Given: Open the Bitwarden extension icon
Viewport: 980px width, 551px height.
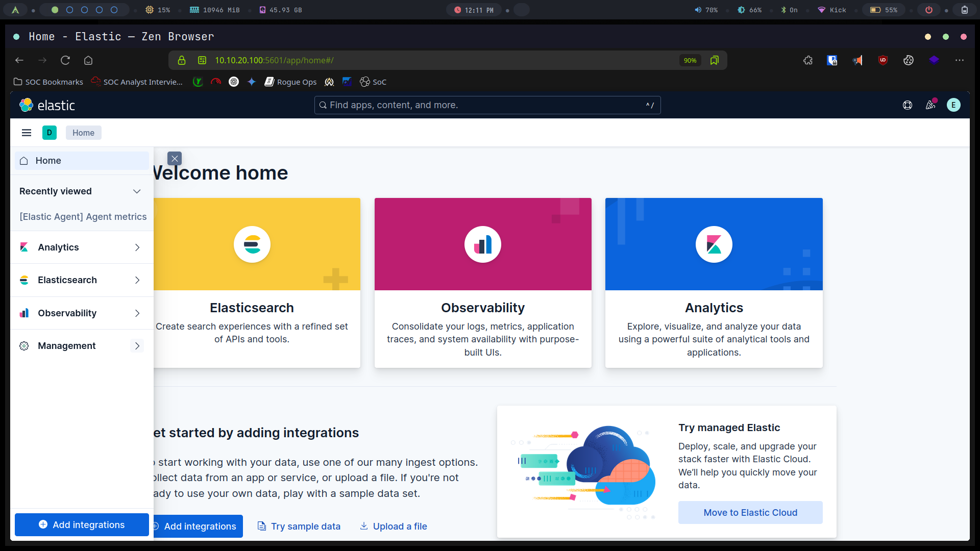Looking at the screenshot, I should pyautogui.click(x=832, y=60).
